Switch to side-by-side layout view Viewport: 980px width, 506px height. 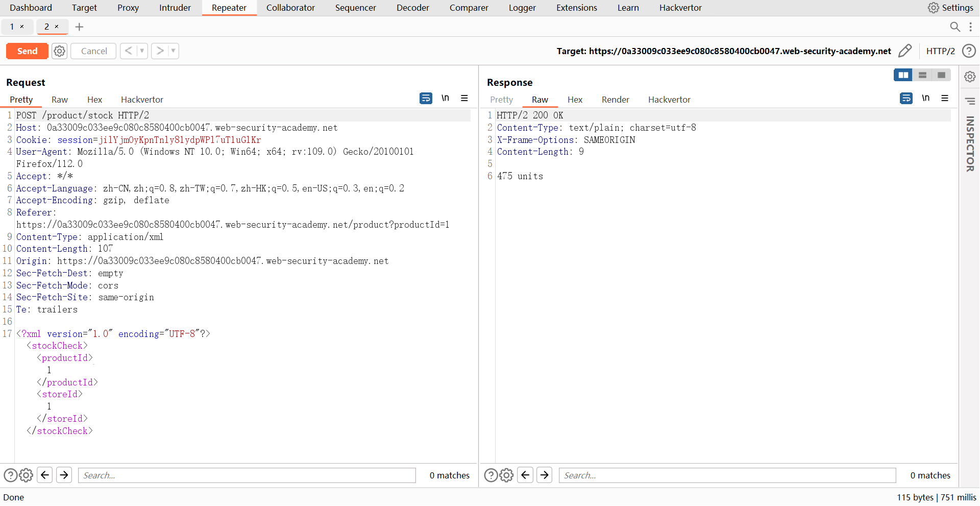[x=903, y=75]
